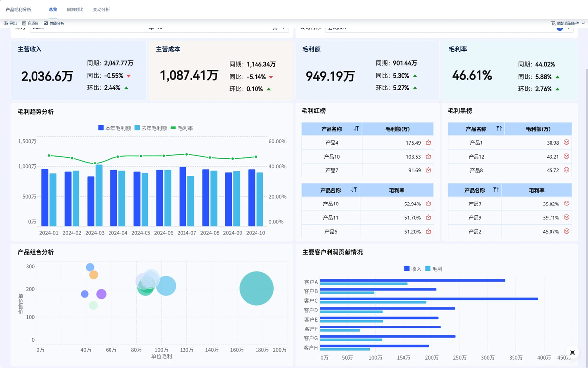Toggle 本年毛利额 legend series
588x368 pixels.
114,128
